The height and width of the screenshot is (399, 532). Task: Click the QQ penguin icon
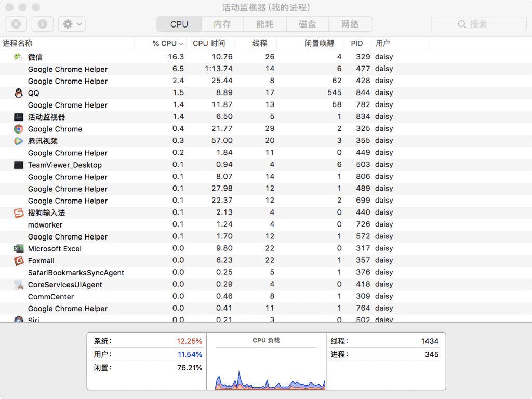tap(19, 93)
